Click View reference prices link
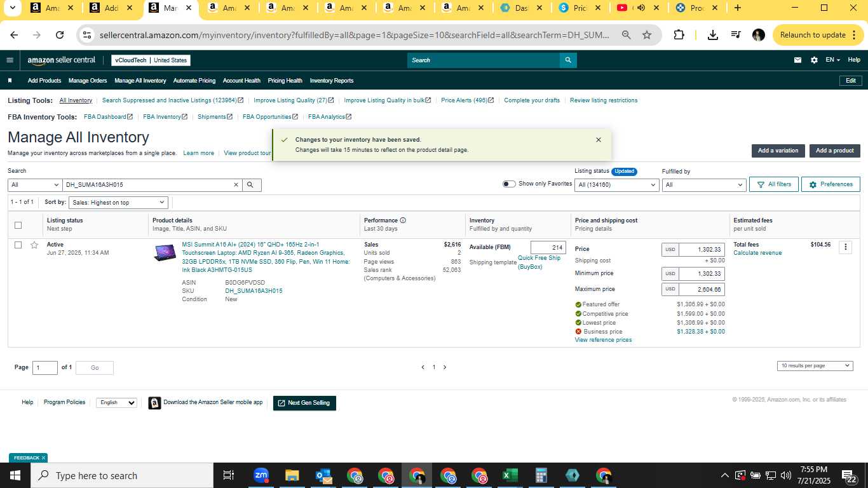 [603, 340]
